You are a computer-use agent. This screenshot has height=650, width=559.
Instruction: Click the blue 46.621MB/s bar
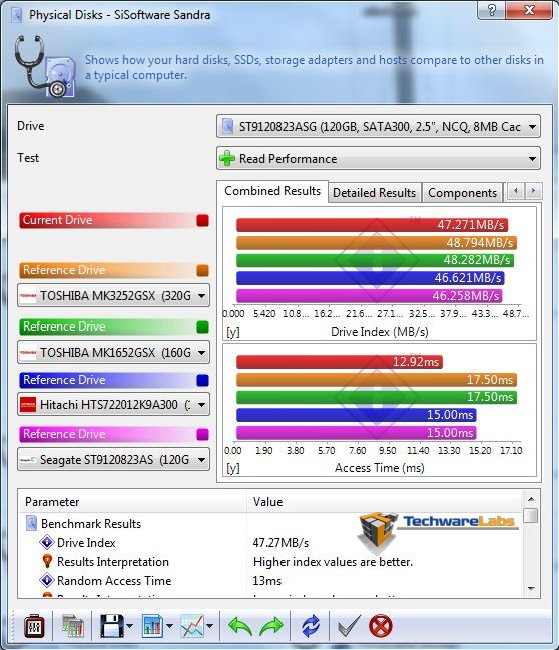point(370,278)
